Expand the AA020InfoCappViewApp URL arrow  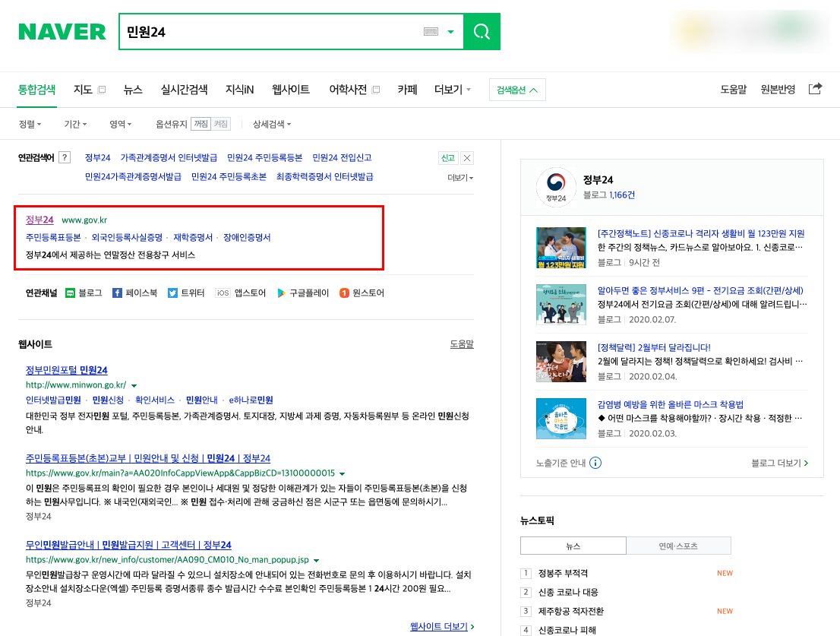point(343,473)
